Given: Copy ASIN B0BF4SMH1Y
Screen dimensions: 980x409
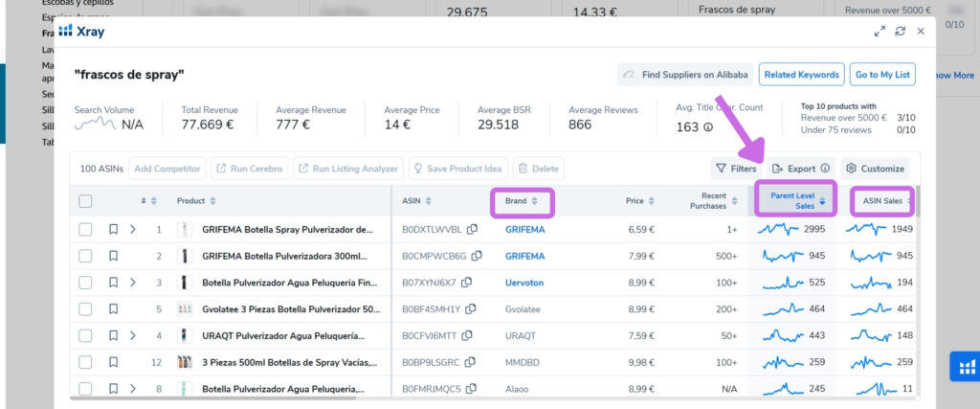Looking at the screenshot, I should click(471, 309).
